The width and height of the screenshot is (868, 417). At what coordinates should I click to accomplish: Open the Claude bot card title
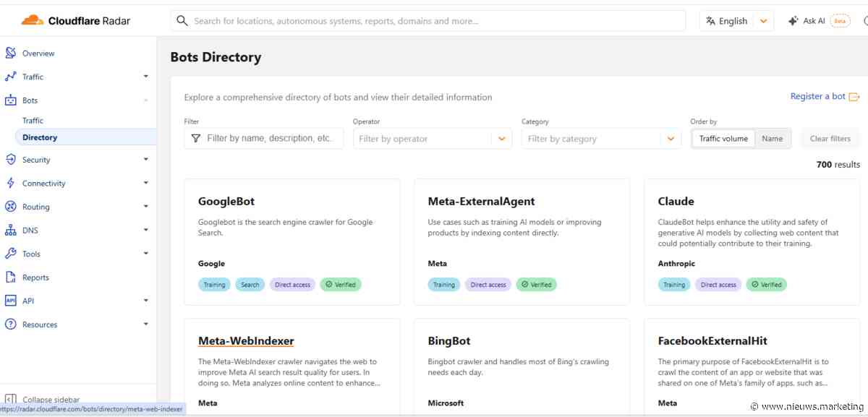coord(676,202)
